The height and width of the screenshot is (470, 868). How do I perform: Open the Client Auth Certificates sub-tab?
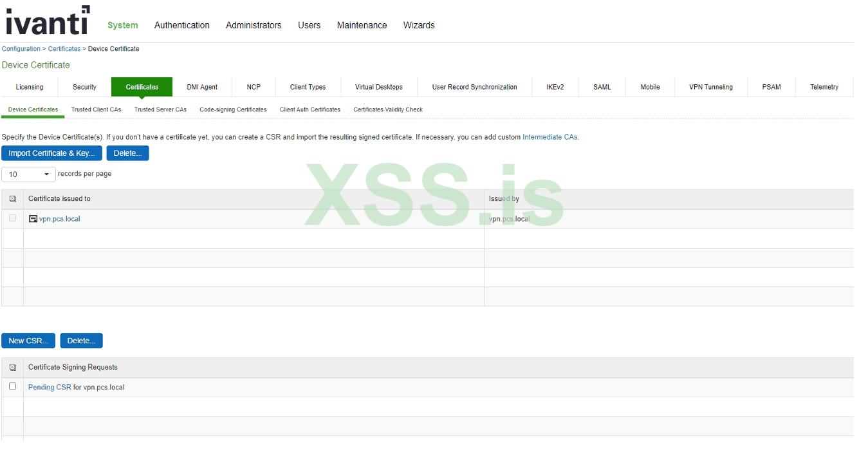pyautogui.click(x=310, y=109)
